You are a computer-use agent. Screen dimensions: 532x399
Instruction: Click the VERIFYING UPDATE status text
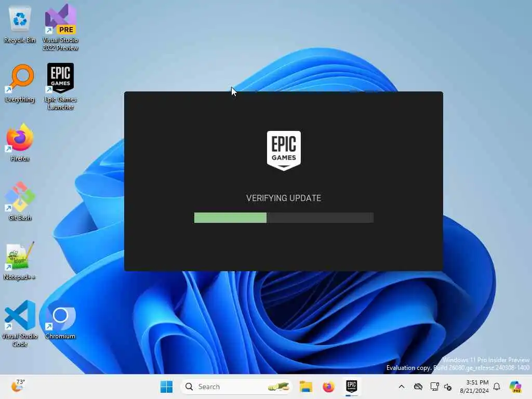pyautogui.click(x=284, y=198)
